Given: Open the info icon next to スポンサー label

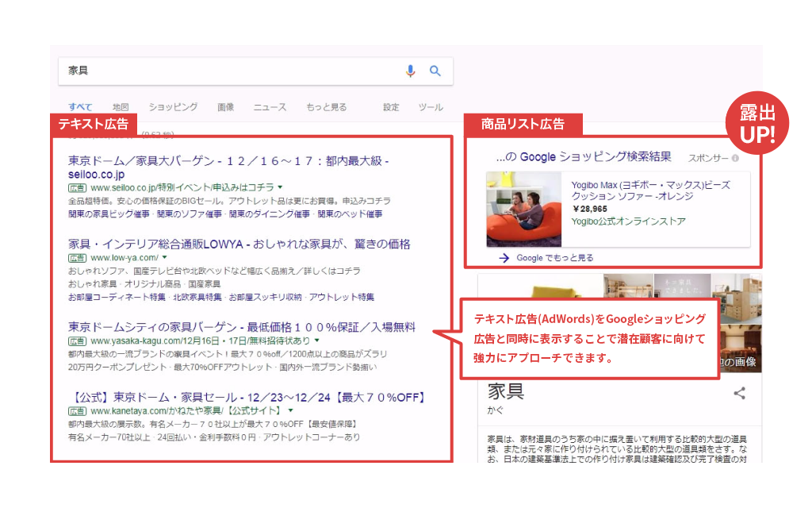Looking at the screenshot, I should point(735,157).
